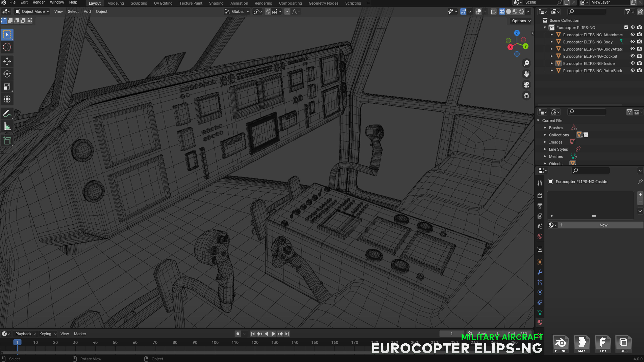Image resolution: width=644 pixels, height=362 pixels.
Task: Play the animation in timeline
Action: pyautogui.click(x=273, y=334)
